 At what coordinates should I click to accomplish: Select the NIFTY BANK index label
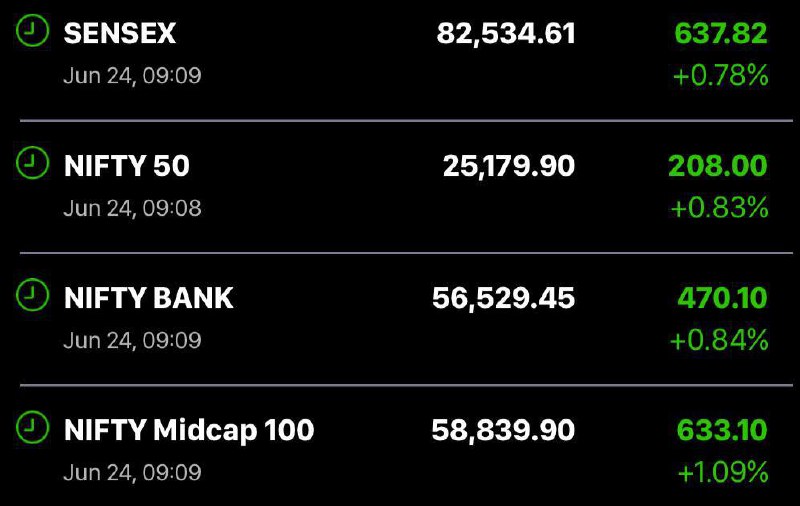pos(149,298)
